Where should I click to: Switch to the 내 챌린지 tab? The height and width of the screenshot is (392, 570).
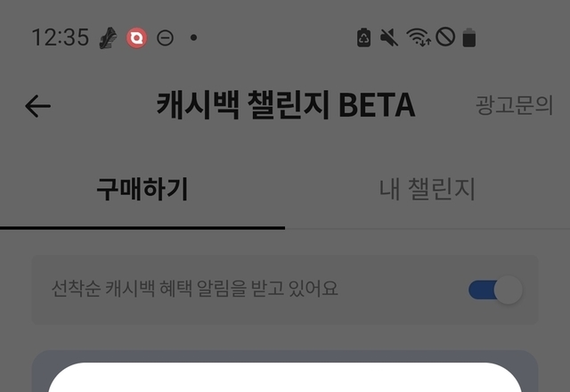click(427, 189)
